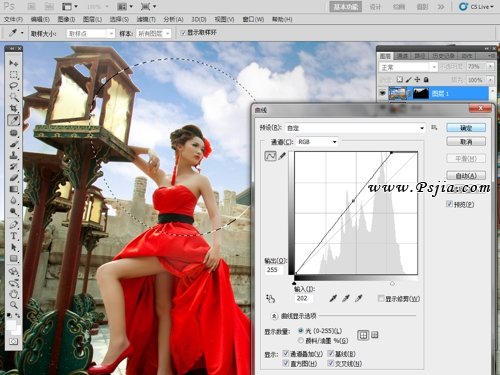Select the Path Selection tool
500x375 pixels.
click(x=14, y=247)
